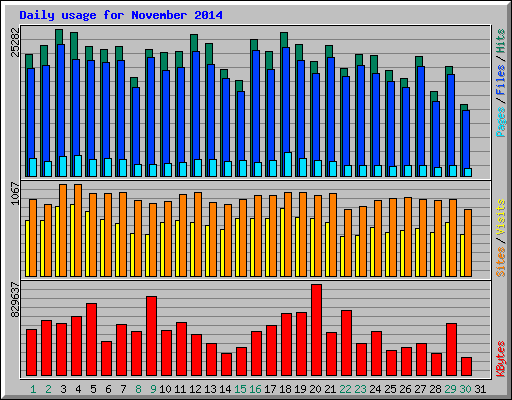Click the red KBytes bar for day 30
Viewport: 512px width, 400px height.
(466, 367)
